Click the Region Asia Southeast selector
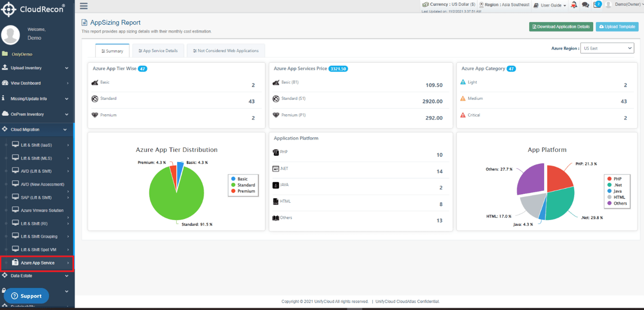 [504, 4]
